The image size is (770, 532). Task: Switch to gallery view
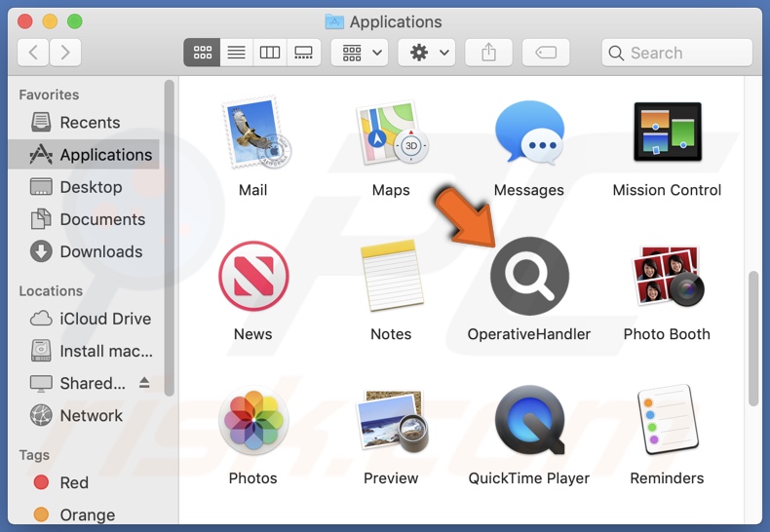pos(303,52)
